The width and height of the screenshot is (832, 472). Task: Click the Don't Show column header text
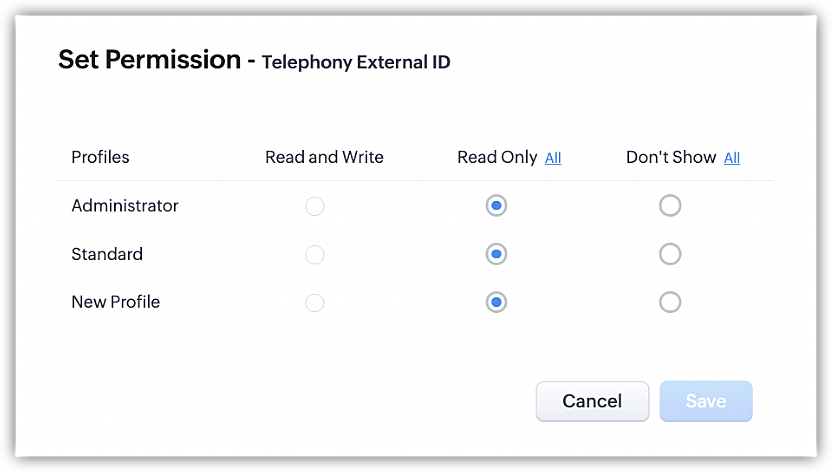(671, 157)
